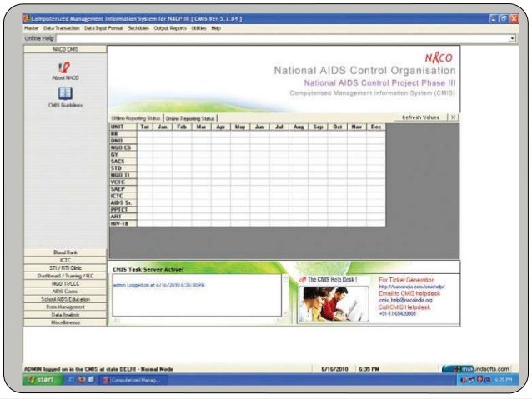
Task: Select the HIV-TB unit row header
Action: [123, 223]
